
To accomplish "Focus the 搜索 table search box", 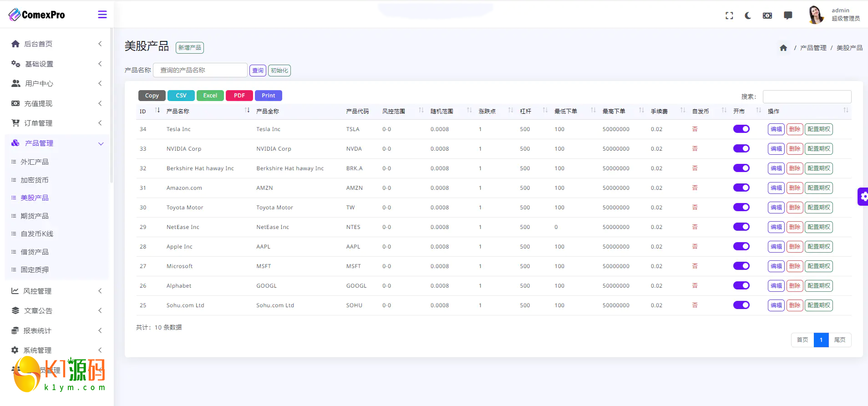I will point(807,96).
